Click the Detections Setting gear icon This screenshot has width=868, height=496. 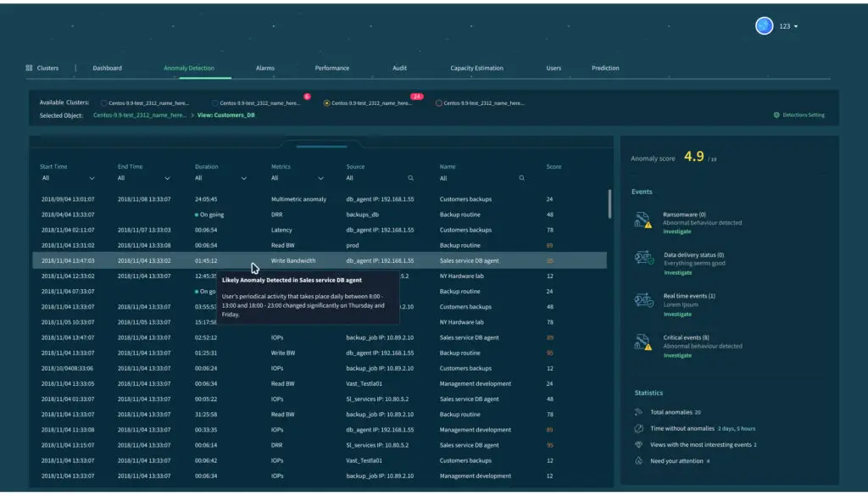point(776,115)
